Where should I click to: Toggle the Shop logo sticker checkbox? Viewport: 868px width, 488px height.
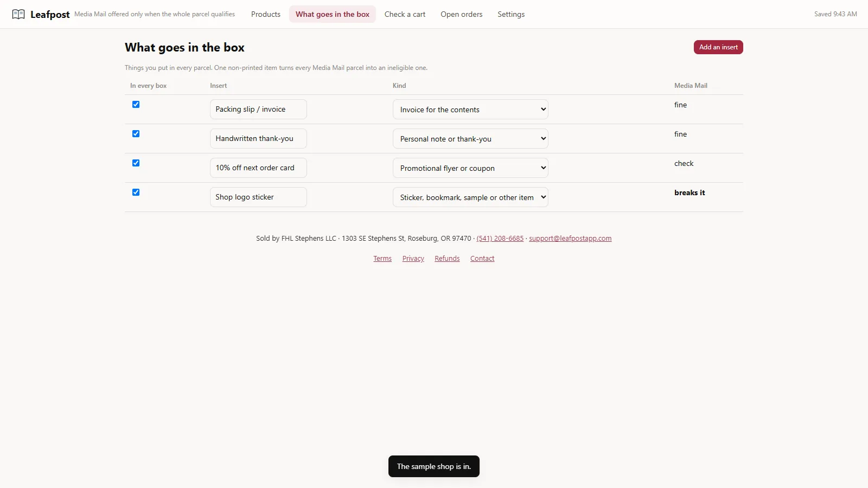(x=136, y=192)
